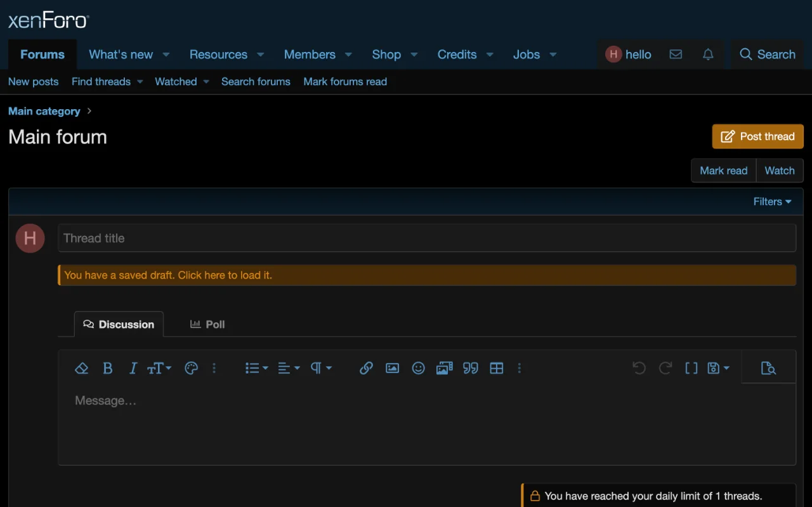The width and height of the screenshot is (812, 507).
Task: Open the Resources navigation menu item
Action: (x=218, y=55)
